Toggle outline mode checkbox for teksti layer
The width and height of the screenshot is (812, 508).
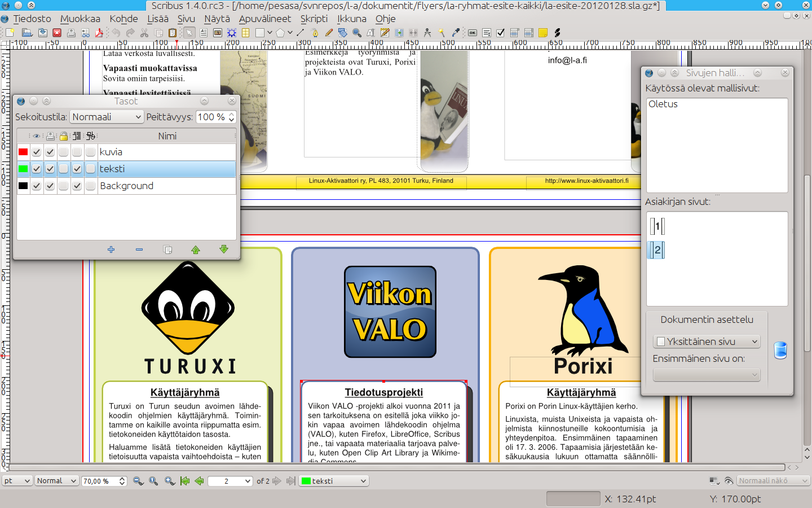click(x=91, y=169)
